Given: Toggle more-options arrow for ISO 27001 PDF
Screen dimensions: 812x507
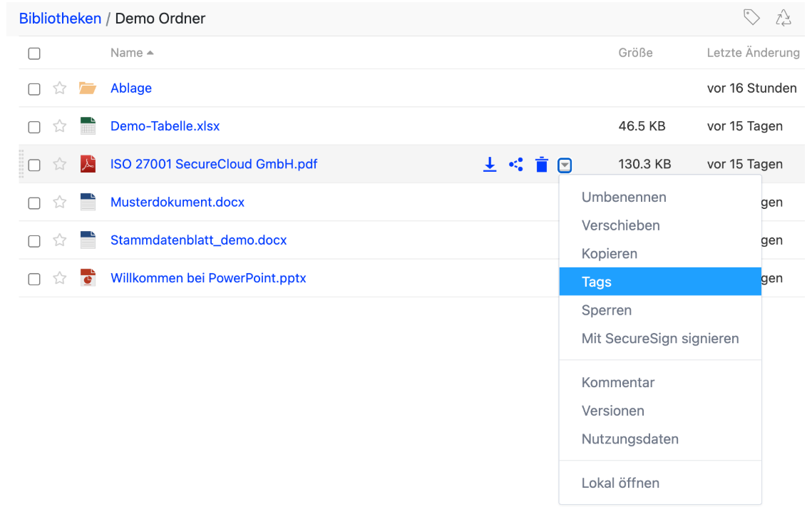Looking at the screenshot, I should point(565,165).
